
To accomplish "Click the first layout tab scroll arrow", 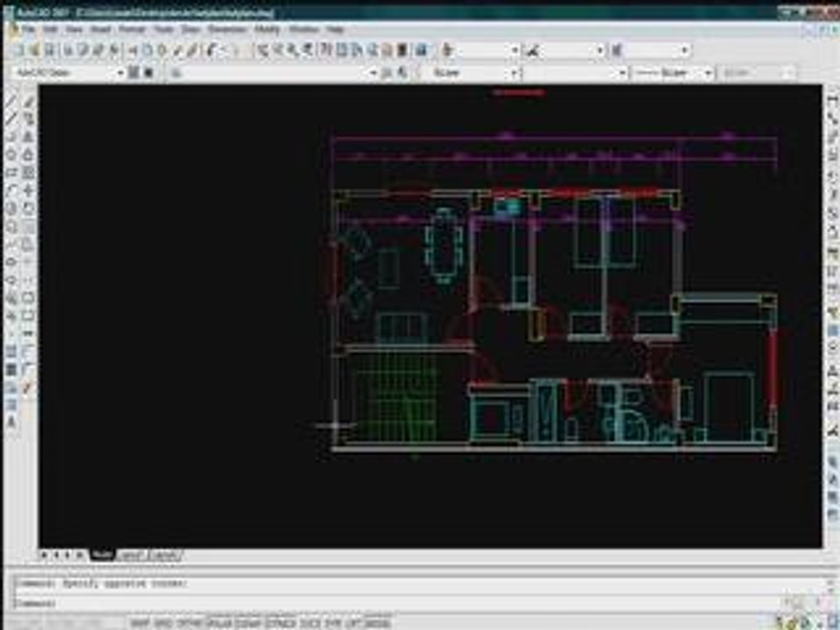I will point(44,555).
